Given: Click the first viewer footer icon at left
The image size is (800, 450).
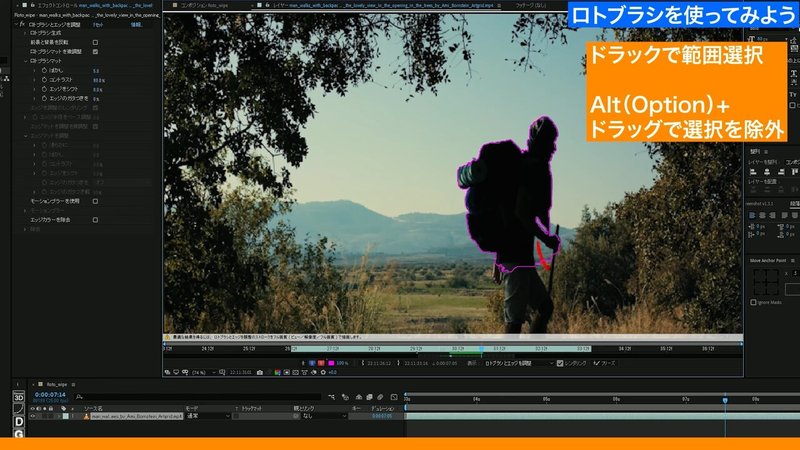Looking at the screenshot, I should [x=167, y=372].
